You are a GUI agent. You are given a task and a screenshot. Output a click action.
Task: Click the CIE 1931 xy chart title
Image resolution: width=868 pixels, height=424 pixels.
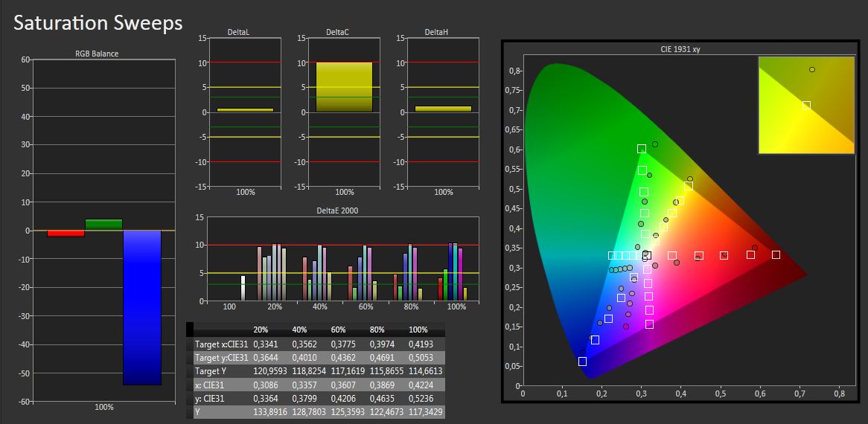[x=681, y=49]
